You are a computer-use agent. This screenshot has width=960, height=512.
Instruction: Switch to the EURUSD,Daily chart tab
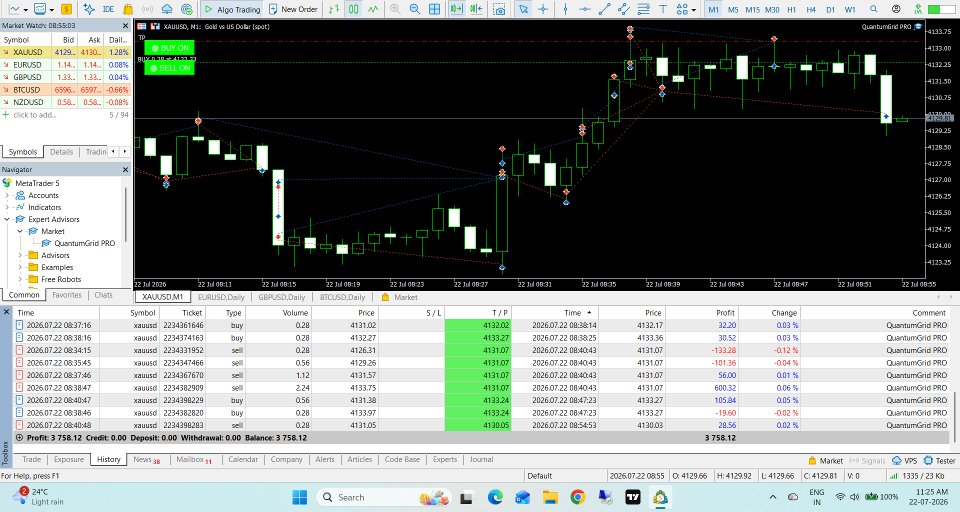pos(221,297)
